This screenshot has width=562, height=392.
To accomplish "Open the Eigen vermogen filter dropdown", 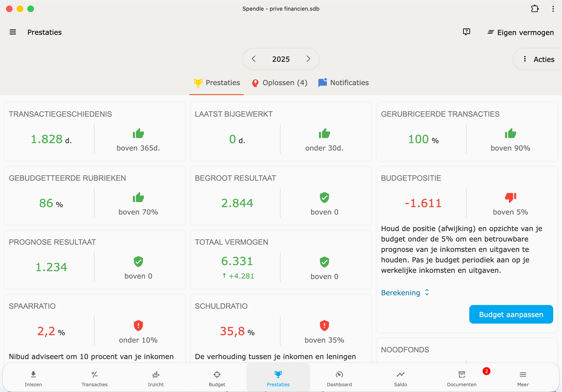I will 521,32.
